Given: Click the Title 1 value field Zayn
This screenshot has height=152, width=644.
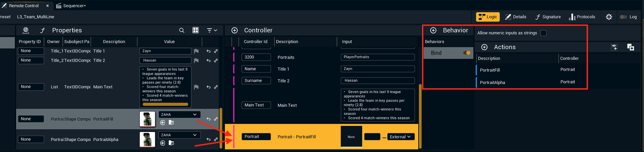Looking at the screenshot, I should point(165,51).
